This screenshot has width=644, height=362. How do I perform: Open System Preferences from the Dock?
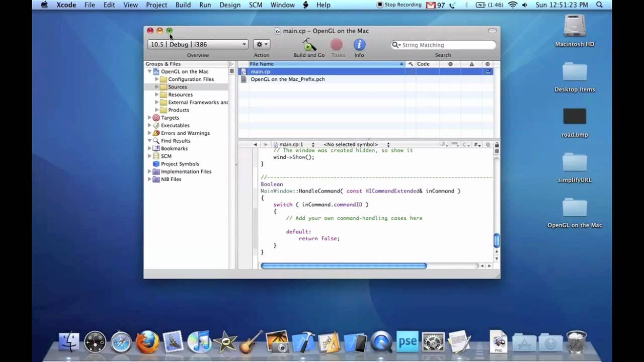click(433, 342)
